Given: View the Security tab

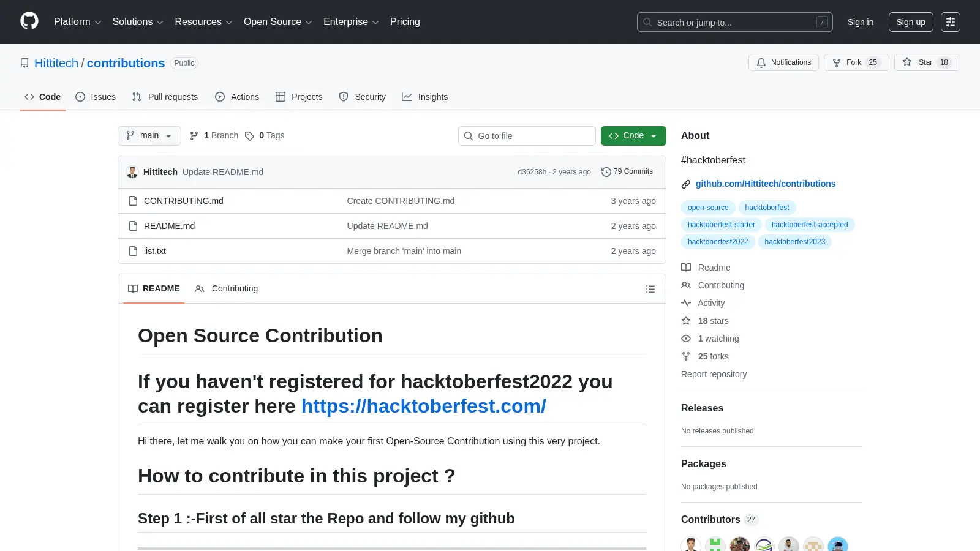Looking at the screenshot, I should 363,97.
